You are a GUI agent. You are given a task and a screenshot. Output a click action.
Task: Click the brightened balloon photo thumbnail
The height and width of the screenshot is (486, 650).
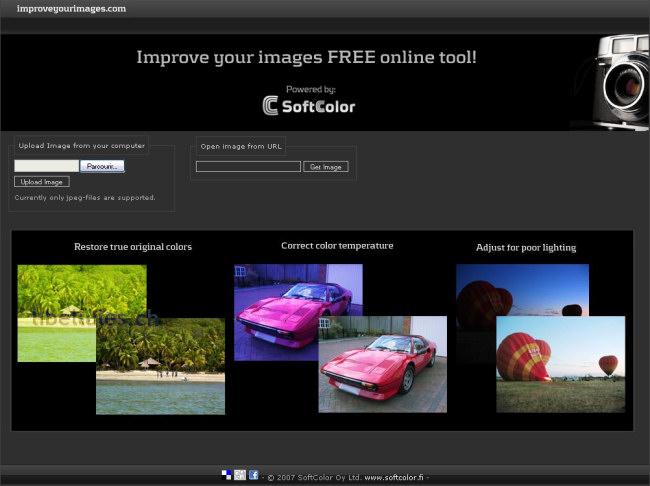pos(561,364)
